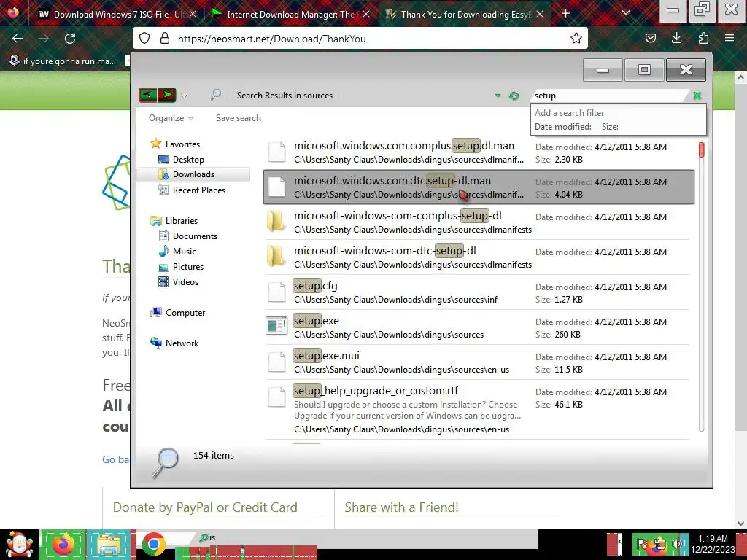Open Firefox extensions icon
The width and height of the screenshot is (747, 560).
(703, 39)
